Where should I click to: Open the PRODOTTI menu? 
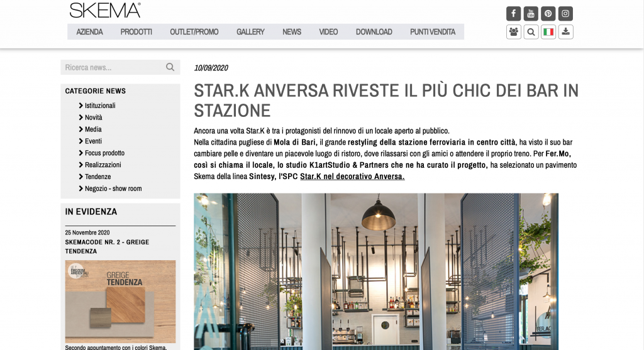[136, 32]
